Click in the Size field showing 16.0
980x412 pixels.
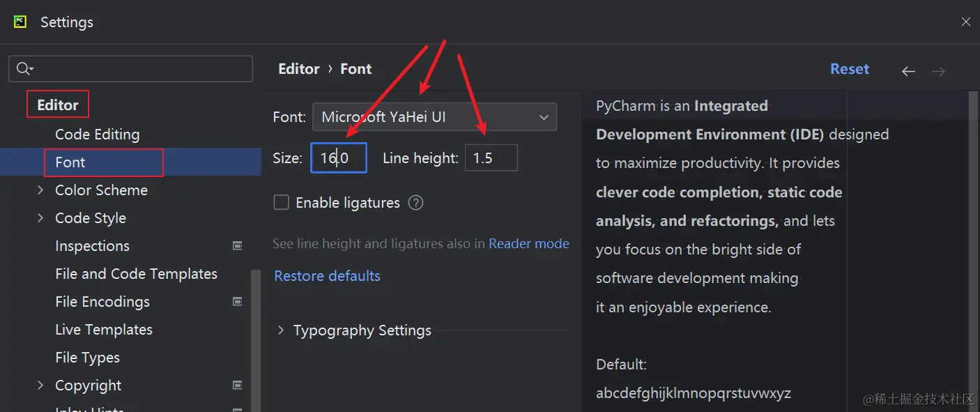click(x=339, y=158)
